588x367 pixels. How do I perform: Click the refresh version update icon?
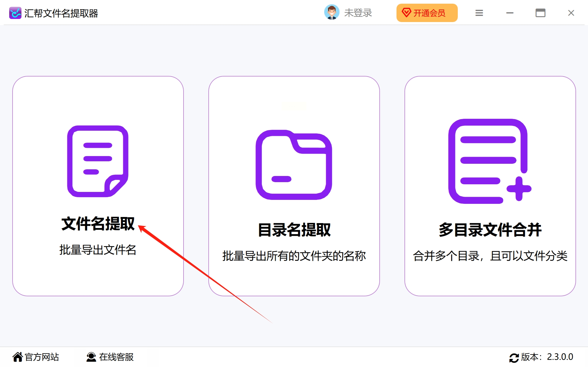[x=514, y=358]
